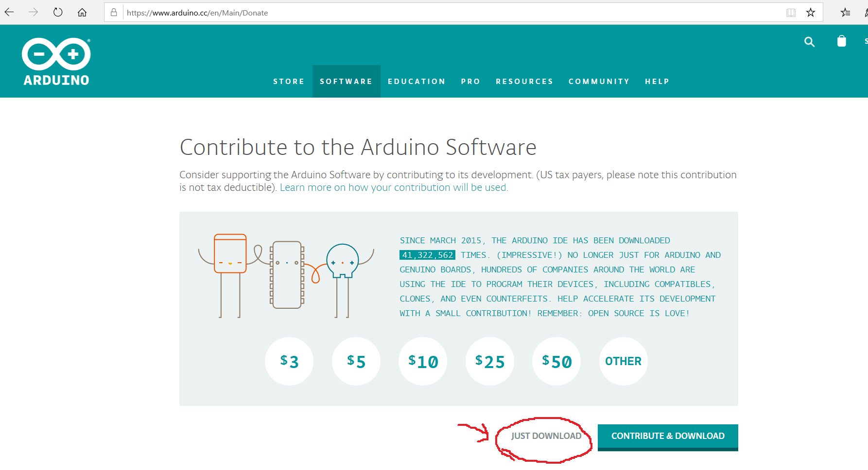Open the favorites hub icon

point(846,13)
